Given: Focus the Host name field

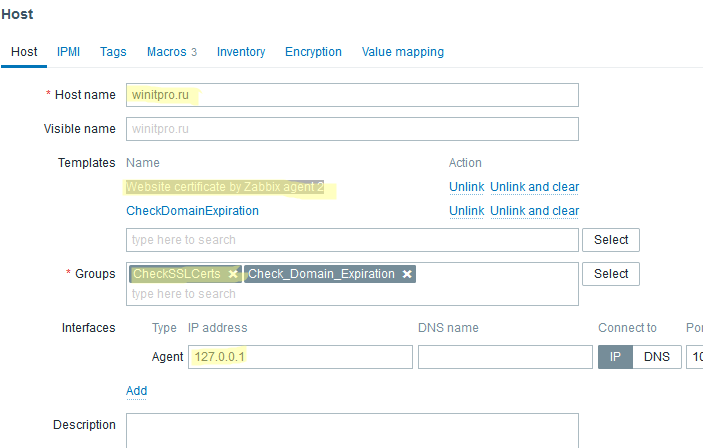Looking at the screenshot, I should (352, 95).
